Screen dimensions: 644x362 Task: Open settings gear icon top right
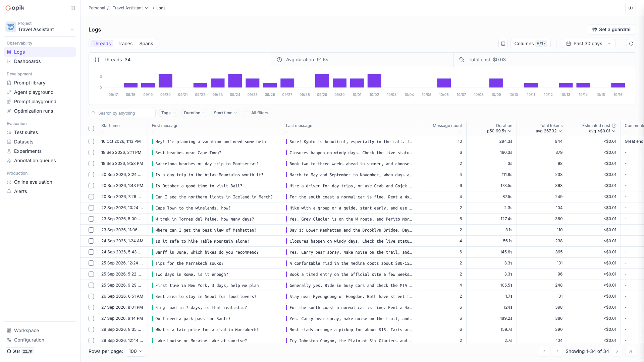pyautogui.click(x=631, y=8)
